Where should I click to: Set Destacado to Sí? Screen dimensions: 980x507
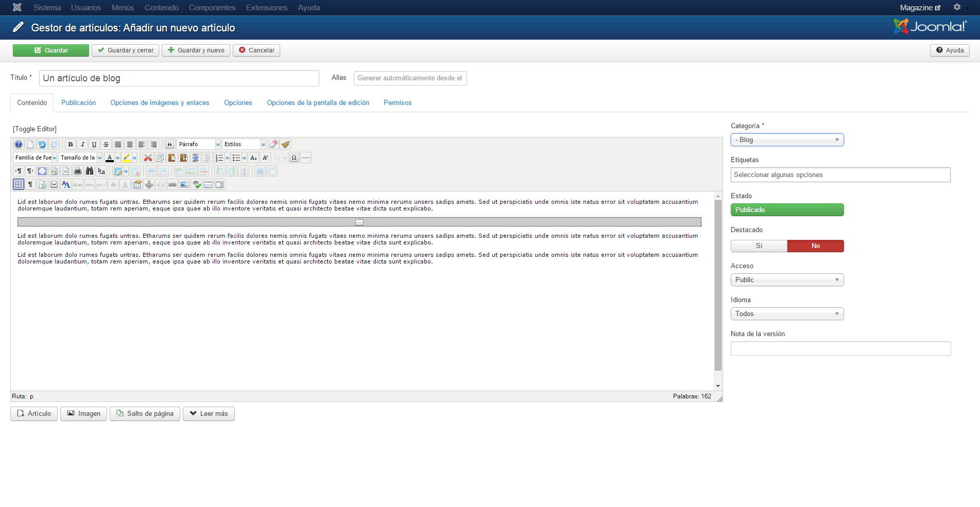pyautogui.click(x=759, y=246)
